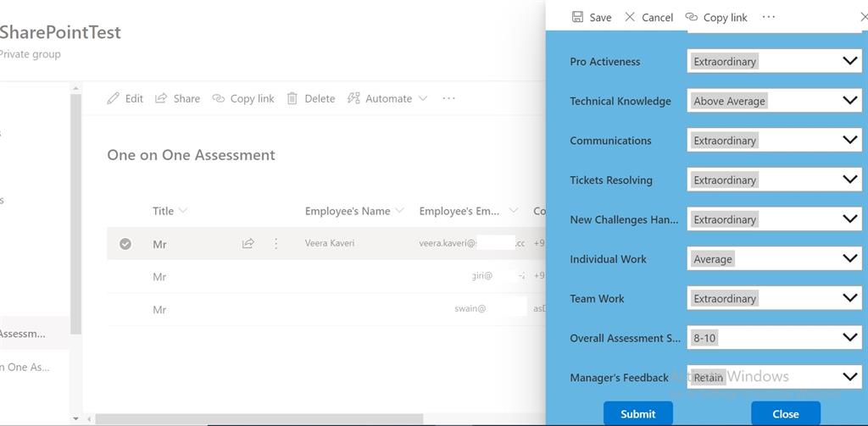Viewport: 868px width, 426px height.
Task: Click the Cancel X icon in form panel
Action: [x=630, y=17]
